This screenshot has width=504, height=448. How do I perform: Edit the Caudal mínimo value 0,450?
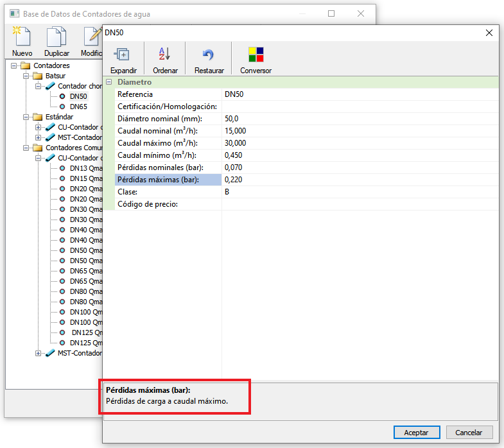coord(360,155)
